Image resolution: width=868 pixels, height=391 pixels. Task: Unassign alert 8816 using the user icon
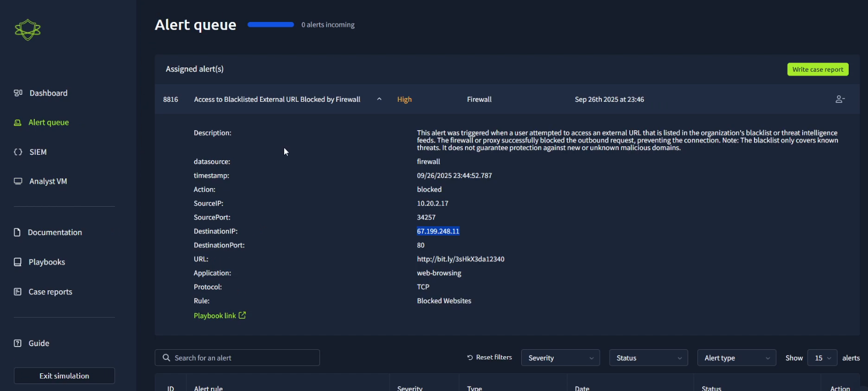[840, 100]
